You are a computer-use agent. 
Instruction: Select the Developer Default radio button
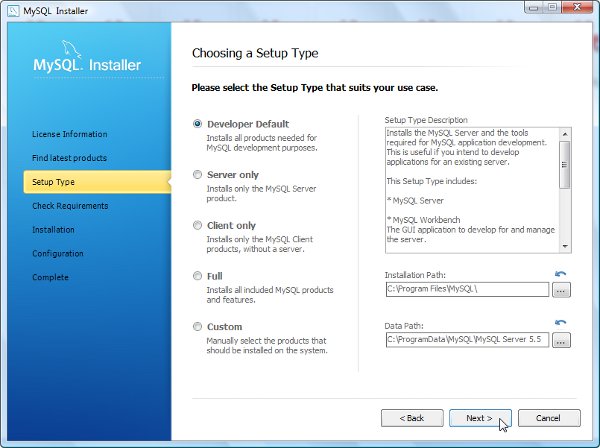[x=197, y=124]
